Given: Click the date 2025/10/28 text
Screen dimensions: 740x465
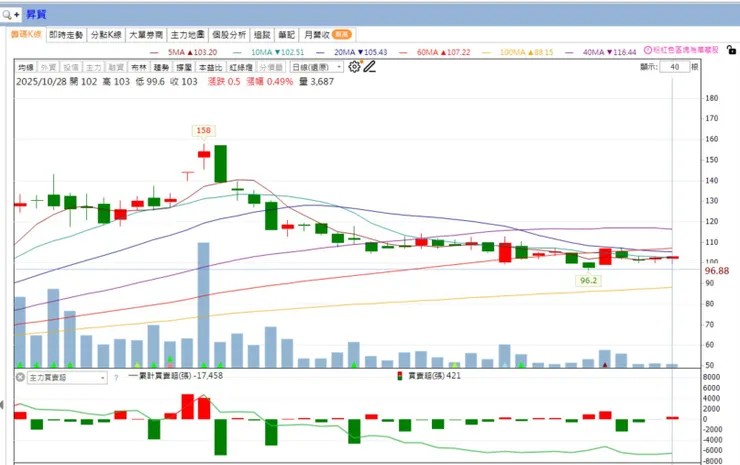Looking at the screenshot, I should 41,82.
